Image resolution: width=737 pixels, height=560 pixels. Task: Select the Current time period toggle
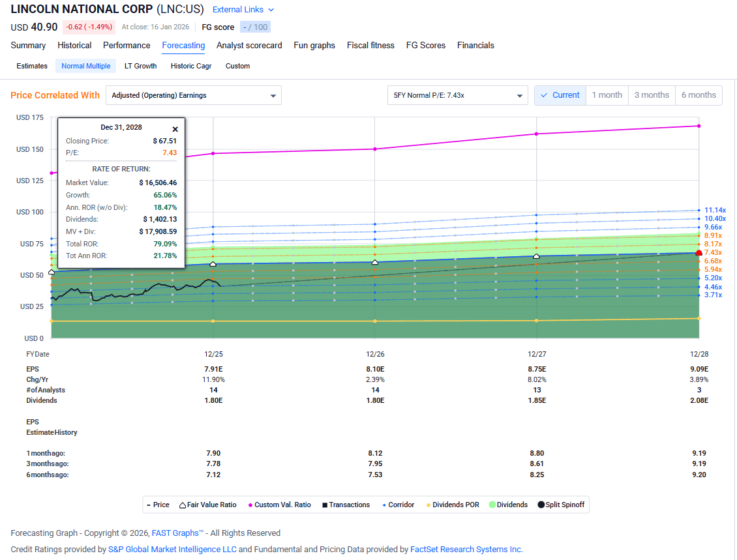click(x=560, y=95)
